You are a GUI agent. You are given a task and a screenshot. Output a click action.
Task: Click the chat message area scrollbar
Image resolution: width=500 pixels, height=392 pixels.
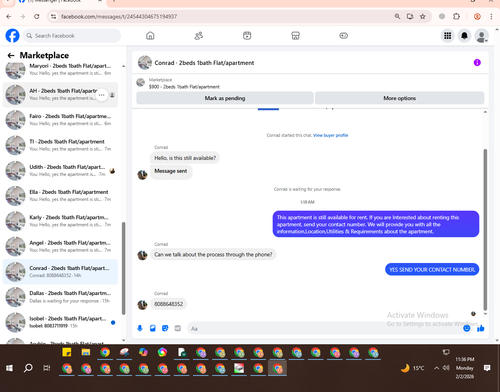pyautogui.click(x=485, y=230)
